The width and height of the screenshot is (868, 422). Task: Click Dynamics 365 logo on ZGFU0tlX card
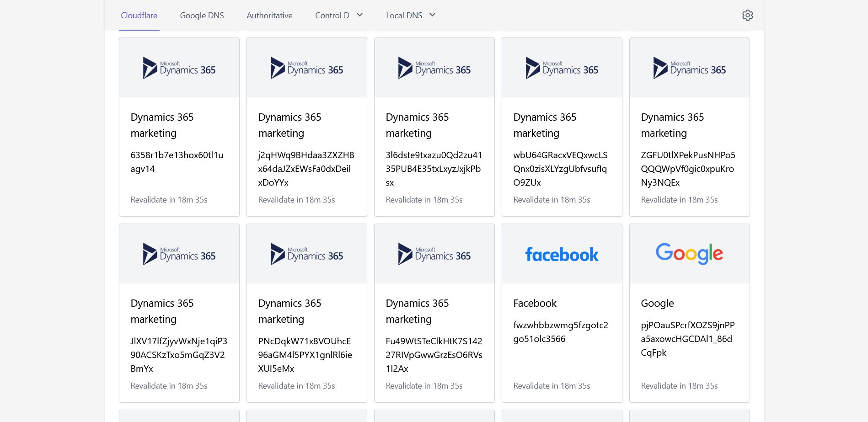[x=690, y=68]
